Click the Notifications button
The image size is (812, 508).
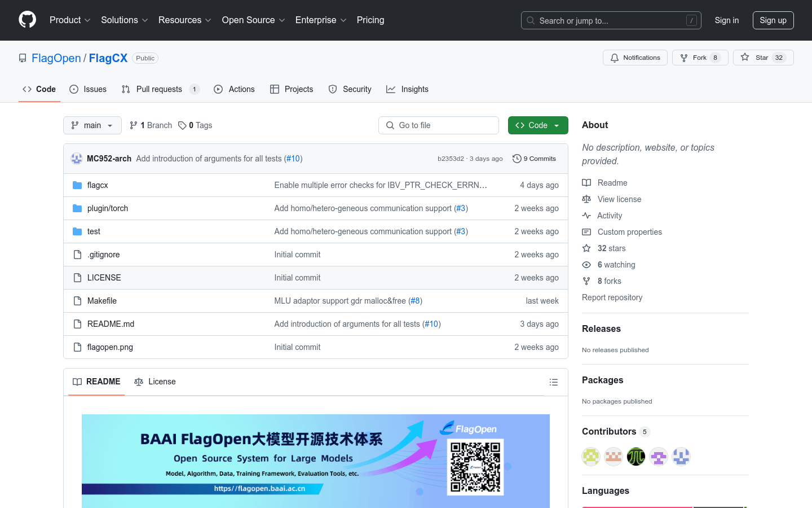(636, 58)
